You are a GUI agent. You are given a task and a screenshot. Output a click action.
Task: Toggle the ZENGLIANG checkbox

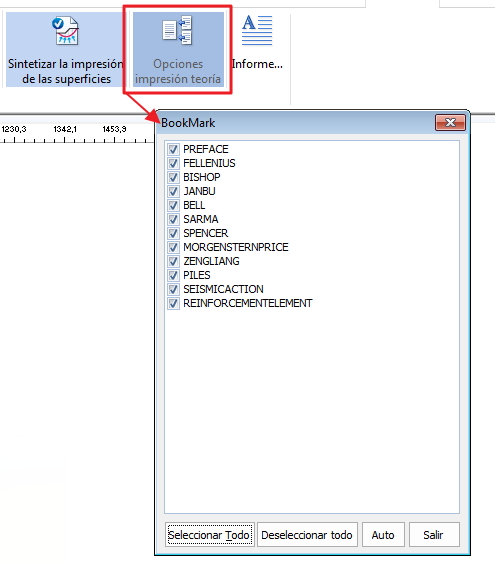(x=173, y=261)
